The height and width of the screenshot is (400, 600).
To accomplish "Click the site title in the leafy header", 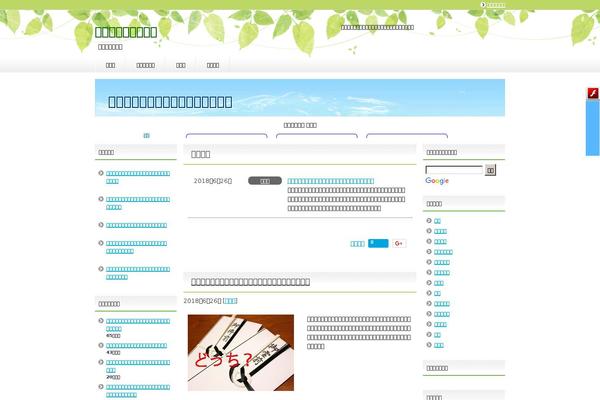I will click(x=126, y=32).
